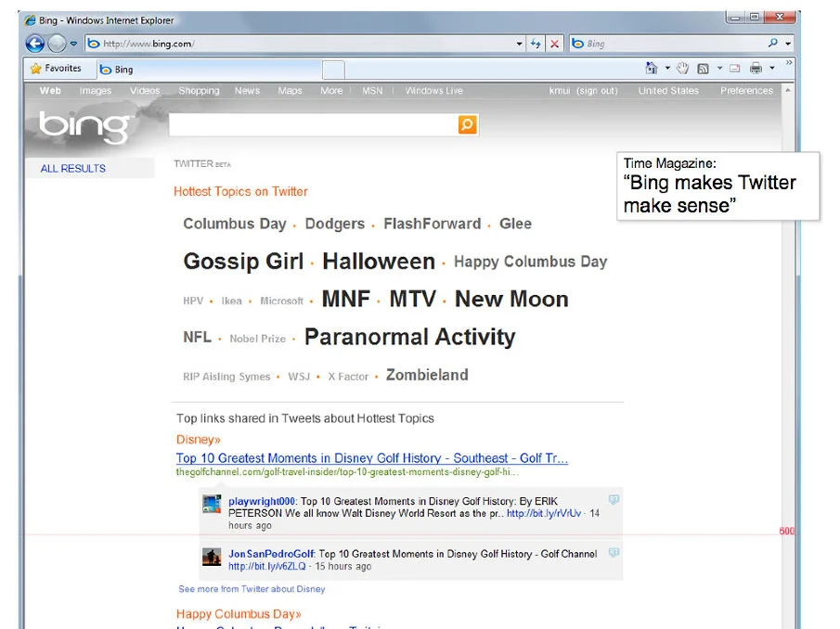
Task: Expand the address bar history dropdown
Action: point(519,44)
